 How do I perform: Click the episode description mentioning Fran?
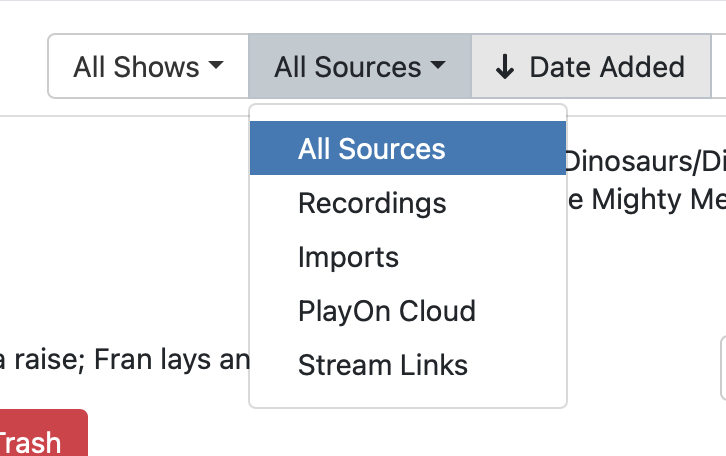coord(124,359)
